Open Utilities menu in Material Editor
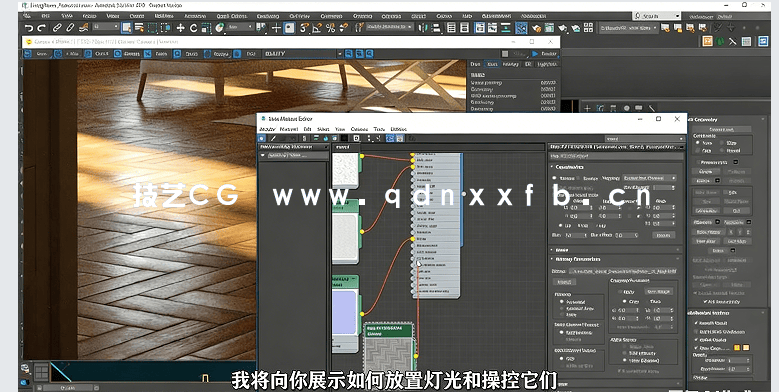 (398, 129)
